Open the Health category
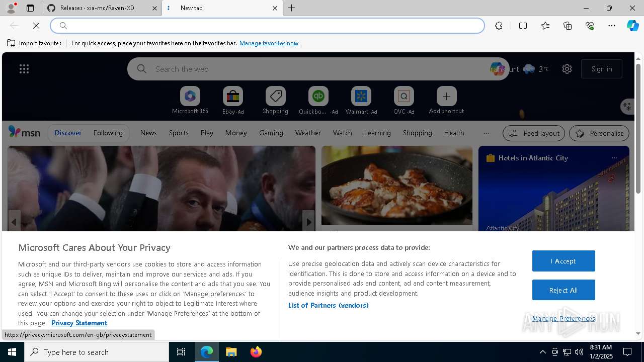 click(x=454, y=133)
